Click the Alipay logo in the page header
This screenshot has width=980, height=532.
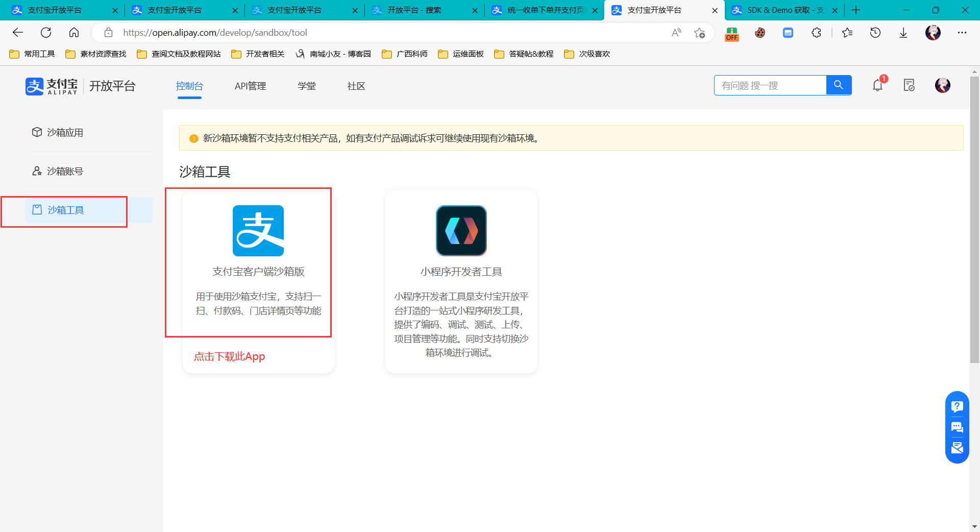(x=52, y=86)
